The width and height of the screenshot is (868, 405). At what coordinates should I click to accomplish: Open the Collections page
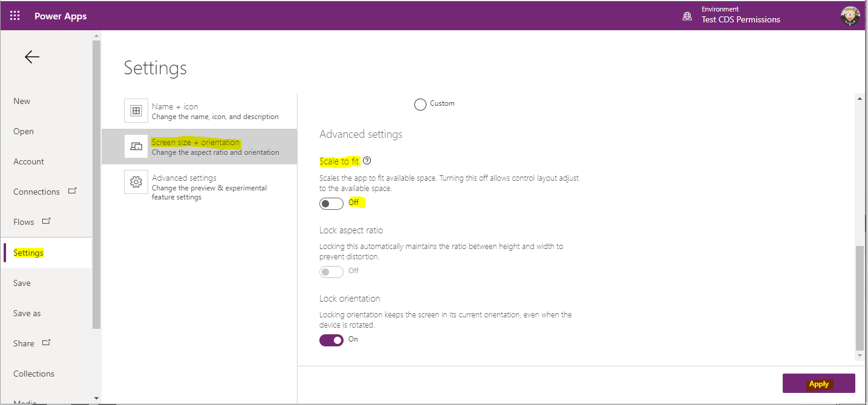pos(33,374)
